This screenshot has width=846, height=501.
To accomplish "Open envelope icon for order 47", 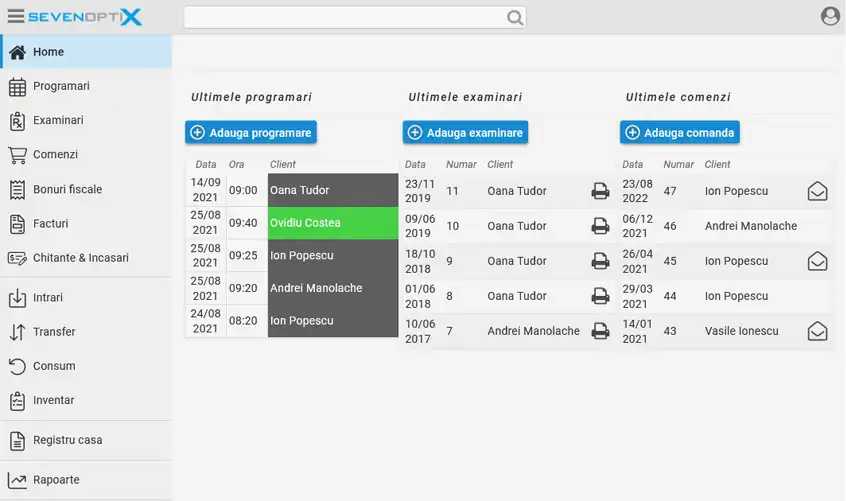I will (x=817, y=191).
